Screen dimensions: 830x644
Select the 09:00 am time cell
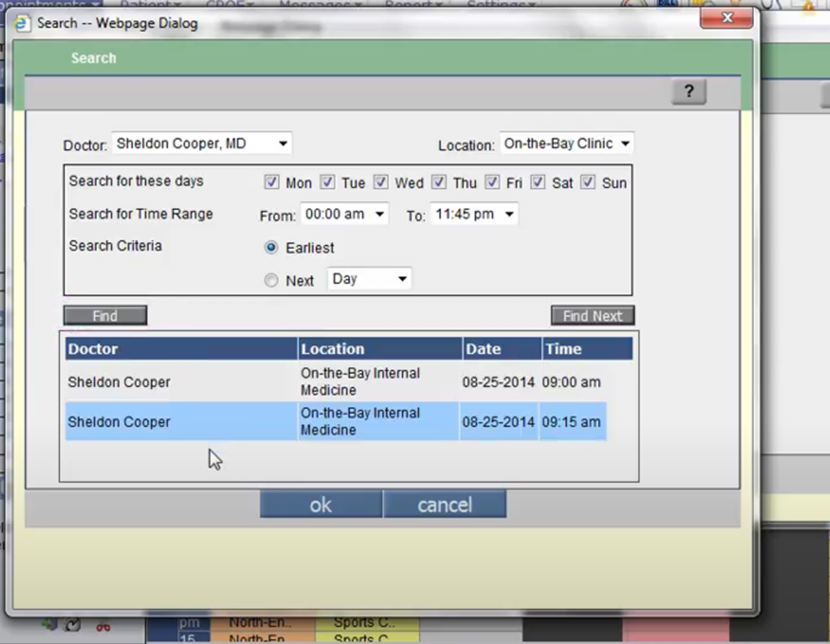(571, 382)
